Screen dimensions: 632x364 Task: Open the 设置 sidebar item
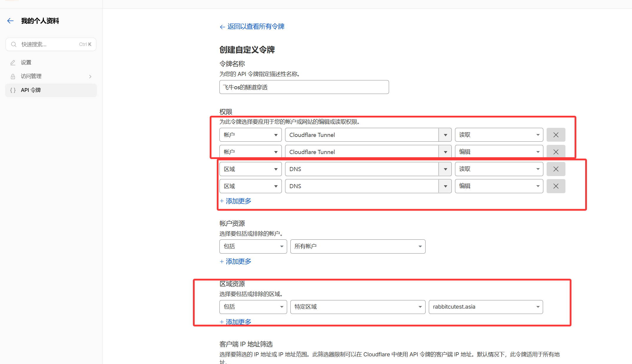tap(26, 62)
